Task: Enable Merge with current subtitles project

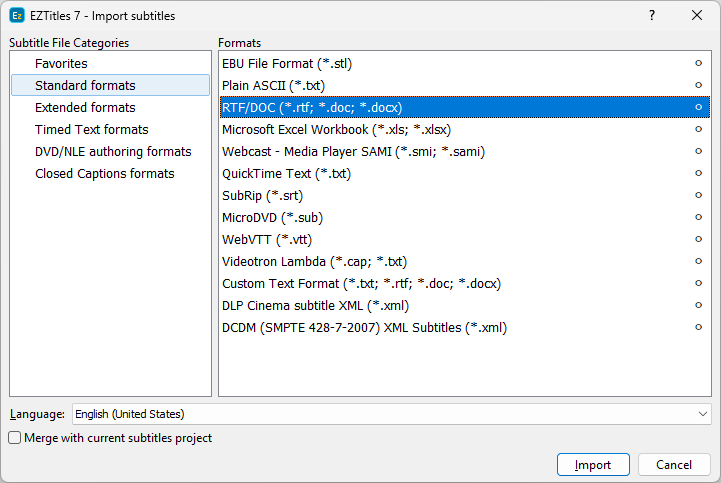Action: pos(15,438)
